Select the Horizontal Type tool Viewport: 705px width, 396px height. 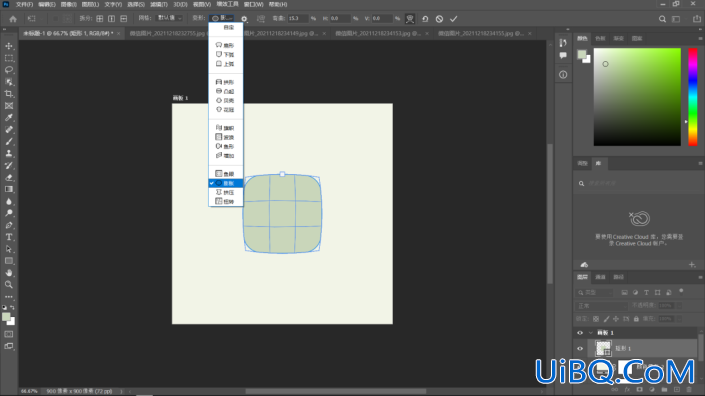tap(9, 237)
